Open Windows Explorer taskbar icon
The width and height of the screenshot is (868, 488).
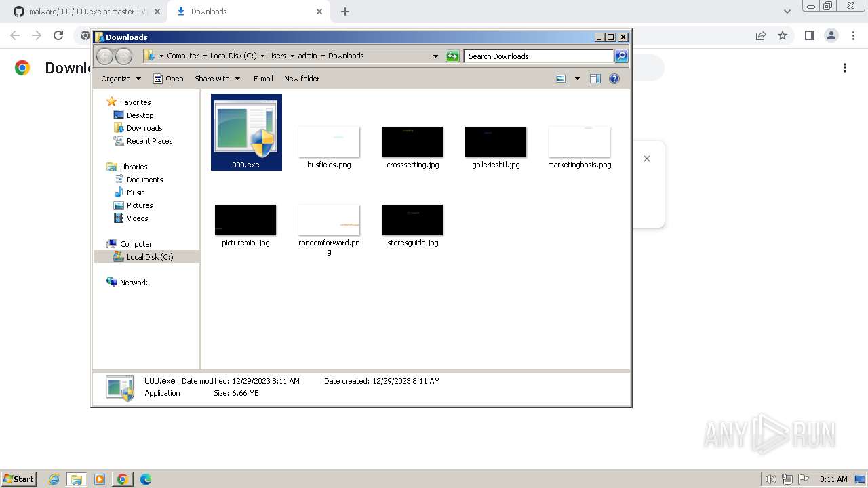[77, 479]
